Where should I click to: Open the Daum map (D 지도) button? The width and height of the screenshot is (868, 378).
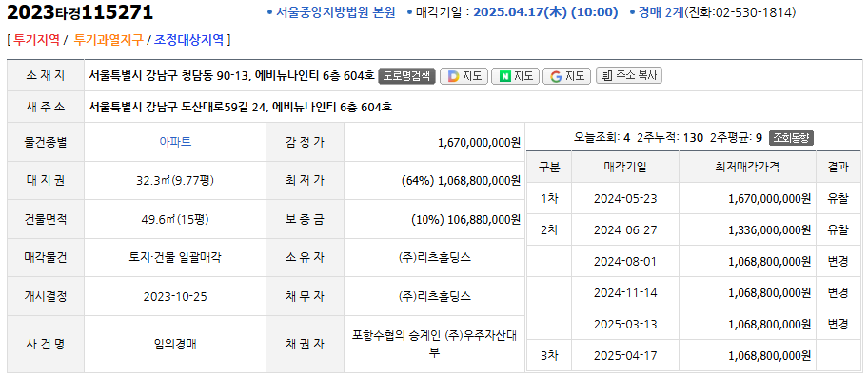coord(464,76)
